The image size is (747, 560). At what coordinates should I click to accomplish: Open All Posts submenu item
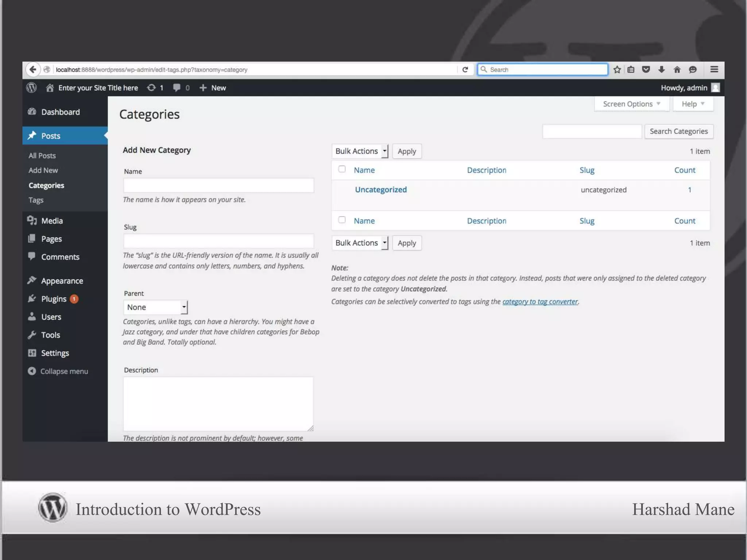[42, 155]
